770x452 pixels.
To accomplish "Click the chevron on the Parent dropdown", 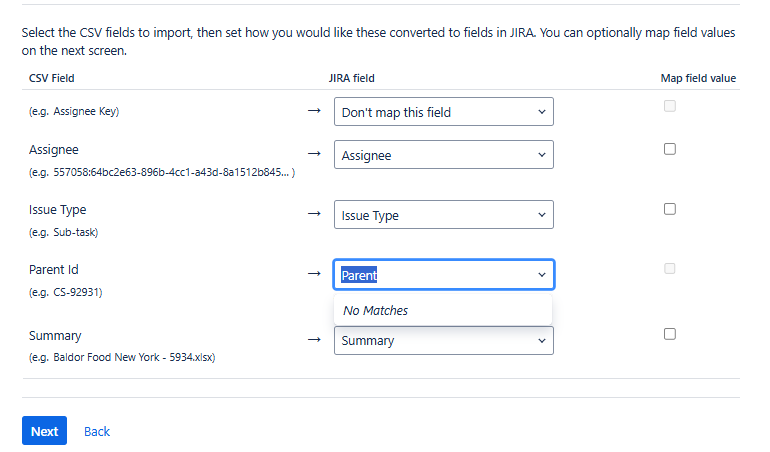I will (x=542, y=275).
